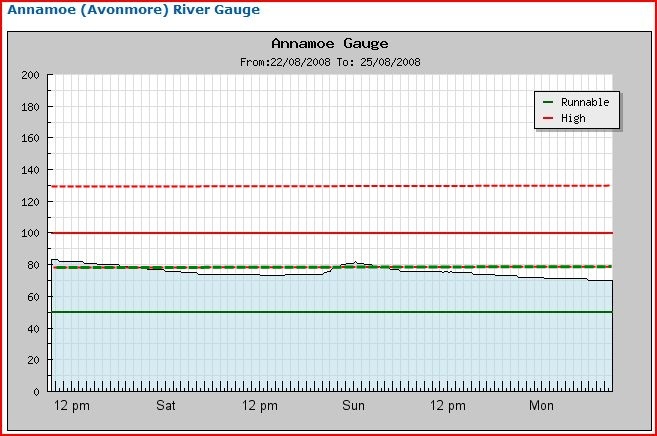Click the solid green line at 50
657x436 pixels.
(300, 312)
